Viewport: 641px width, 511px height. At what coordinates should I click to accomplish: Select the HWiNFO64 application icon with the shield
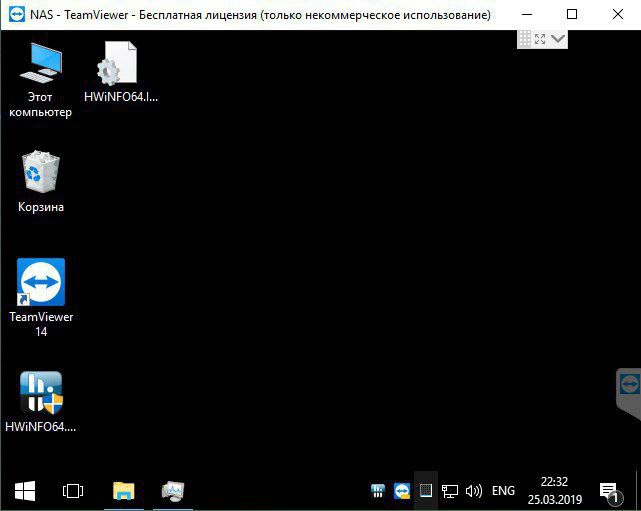tap(40, 402)
